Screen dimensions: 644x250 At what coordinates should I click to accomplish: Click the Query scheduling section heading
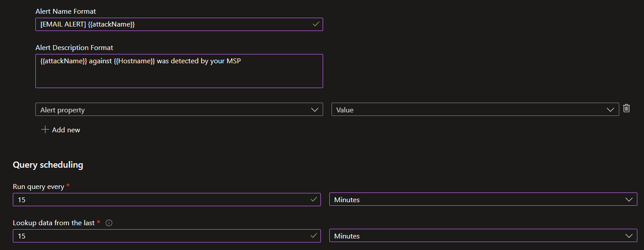coord(48,165)
